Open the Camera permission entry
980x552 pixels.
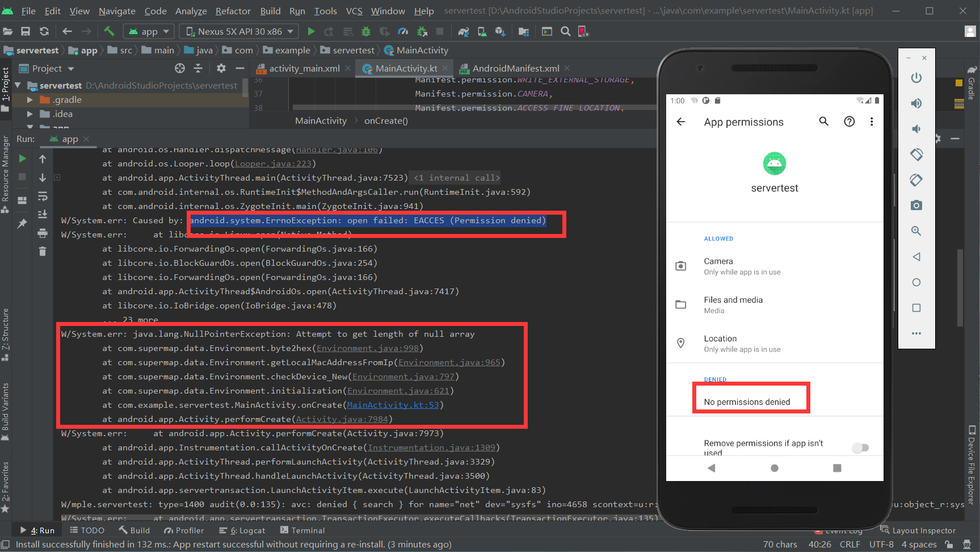775,266
